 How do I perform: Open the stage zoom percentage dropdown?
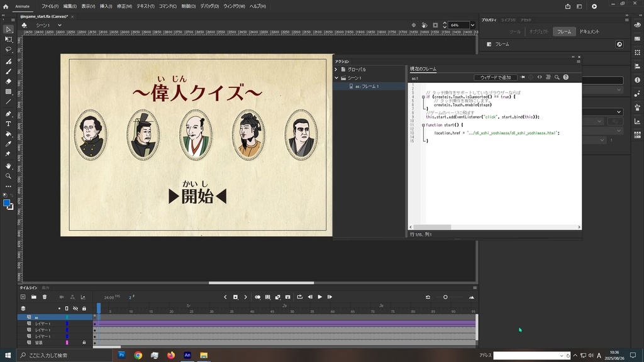(x=472, y=25)
